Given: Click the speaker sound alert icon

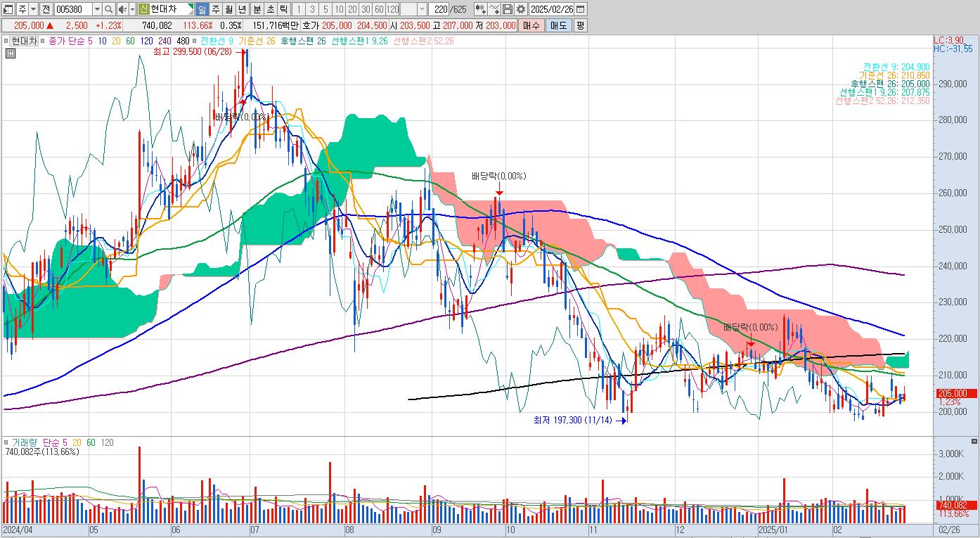Looking at the screenshot, I should coord(122,9).
